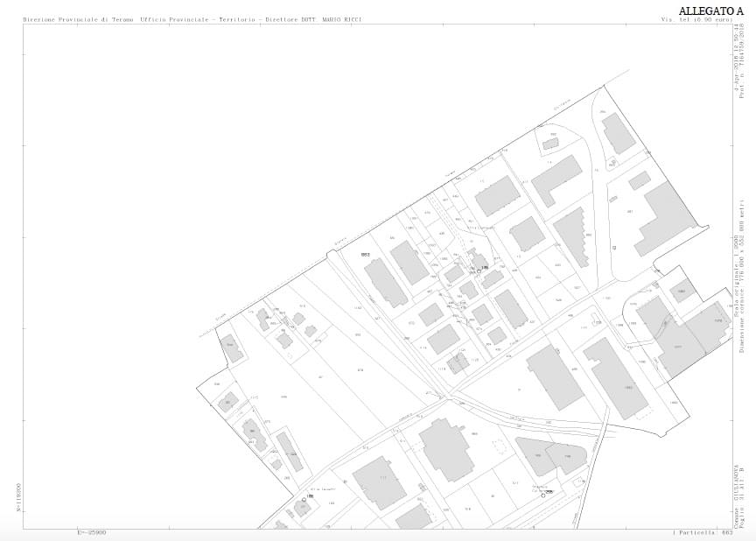The width and height of the screenshot is (756, 541).
Task: Click the parcel number 678 in the open field
Action: (360, 369)
